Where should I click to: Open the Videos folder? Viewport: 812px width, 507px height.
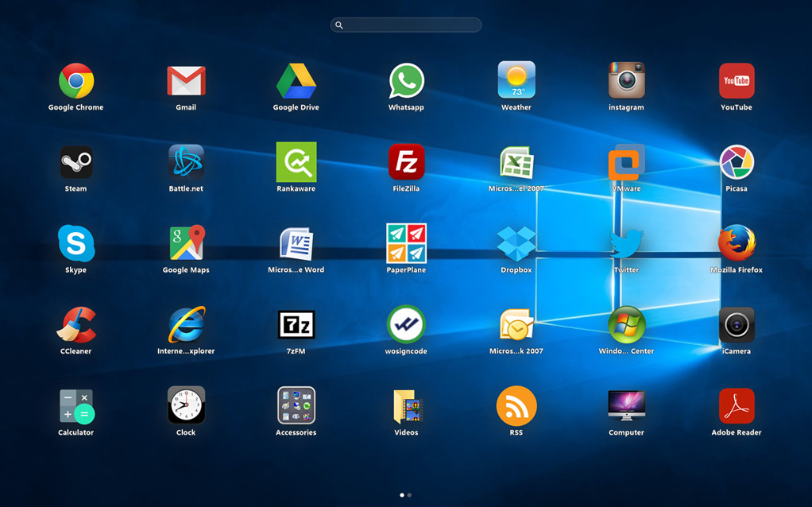pos(407,406)
